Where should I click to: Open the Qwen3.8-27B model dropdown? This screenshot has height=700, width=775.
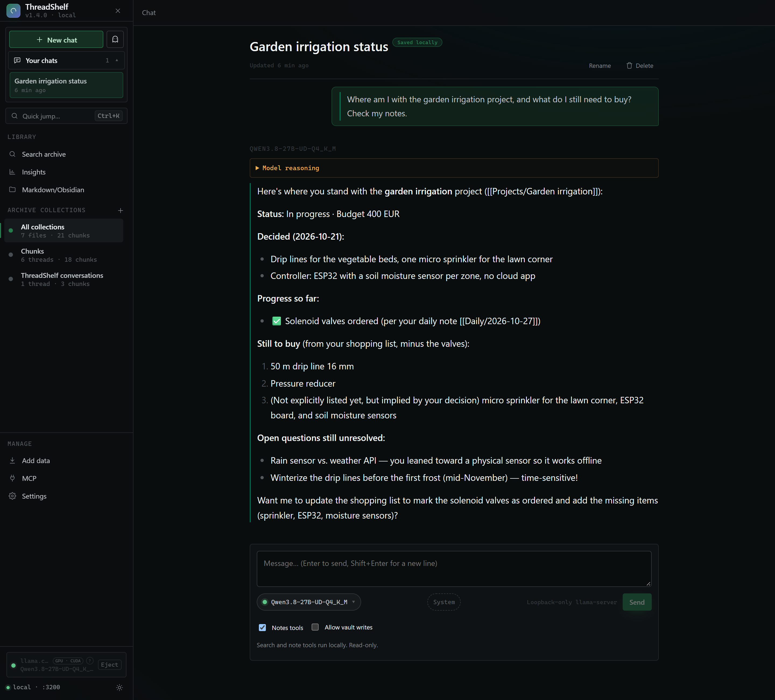pyautogui.click(x=309, y=602)
